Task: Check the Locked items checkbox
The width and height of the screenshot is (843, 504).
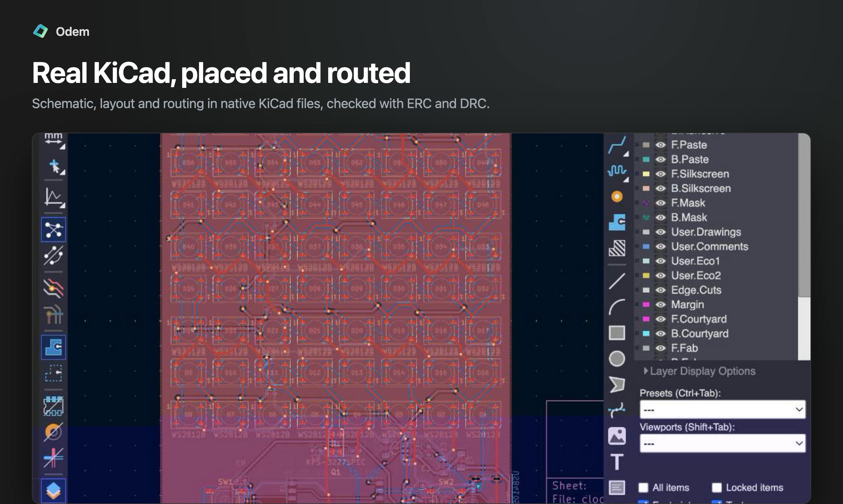Action: [x=717, y=488]
